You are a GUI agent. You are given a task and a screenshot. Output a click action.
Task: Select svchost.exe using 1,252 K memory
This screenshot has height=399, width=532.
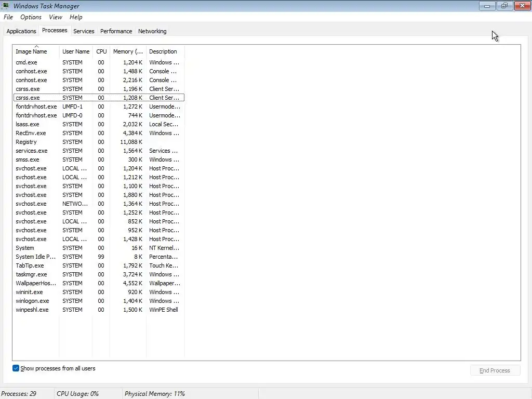pyautogui.click(x=99, y=212)
